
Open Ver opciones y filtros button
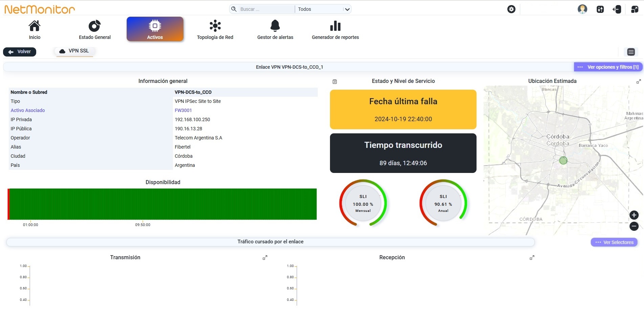pos(608,67)
